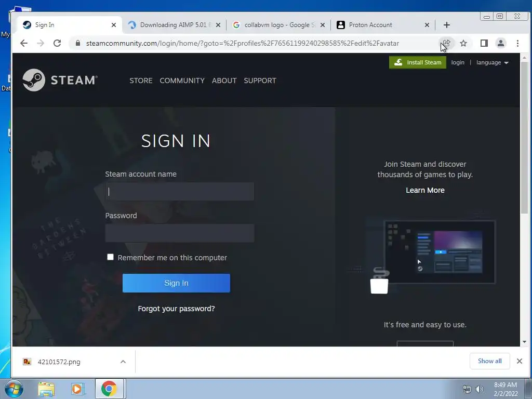Close the downloads bar
Screen dimensions: 532x399
coord(519,361)
